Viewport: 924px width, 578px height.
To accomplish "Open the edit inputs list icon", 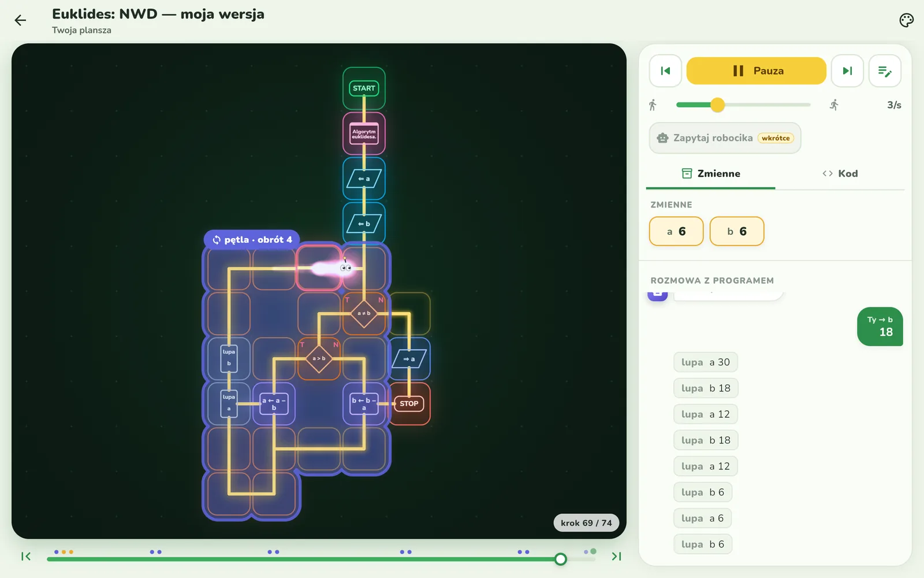I will click(x=885, y=71).
